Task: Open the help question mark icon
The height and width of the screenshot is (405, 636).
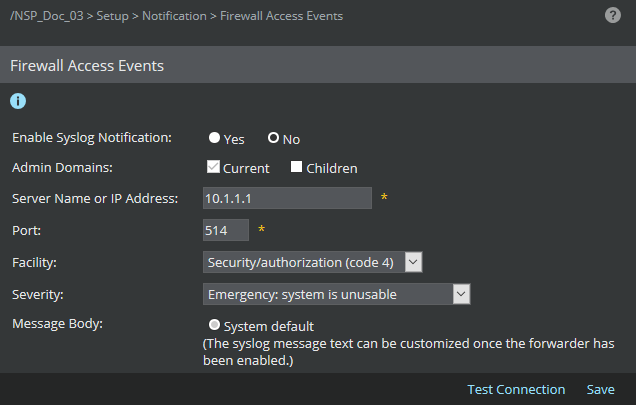Action: 612,15
